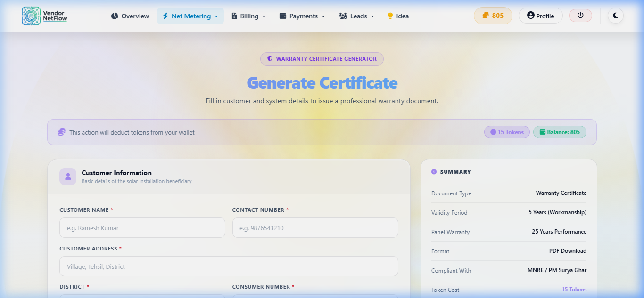Expand the Leads dropdown arrow
This screenshot has width=644, height=298.
[372, 16]
